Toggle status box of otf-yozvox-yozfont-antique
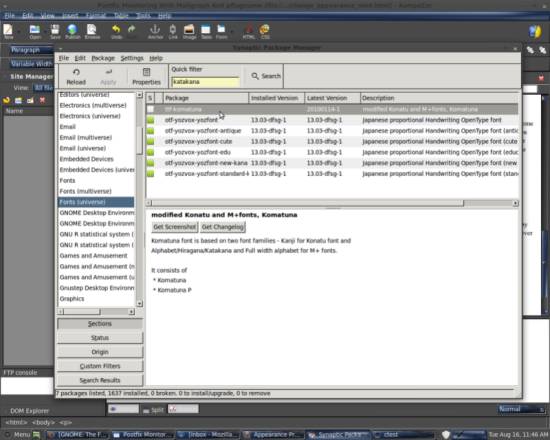Screen dimensions: 550x440 (x=150, y=131)
